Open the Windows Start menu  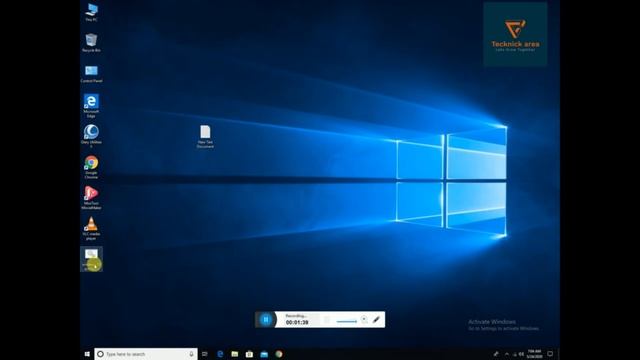(x=87, y=354)
